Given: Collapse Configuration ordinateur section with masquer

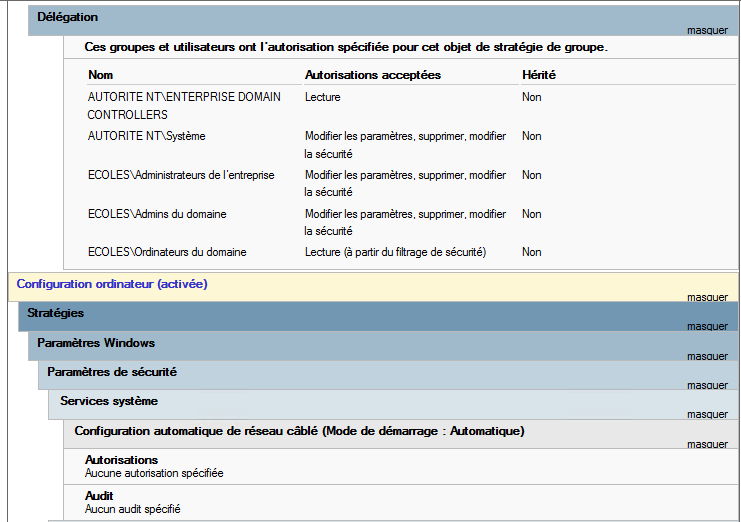Looking at the screenshot, I should [x=707, y=297].
